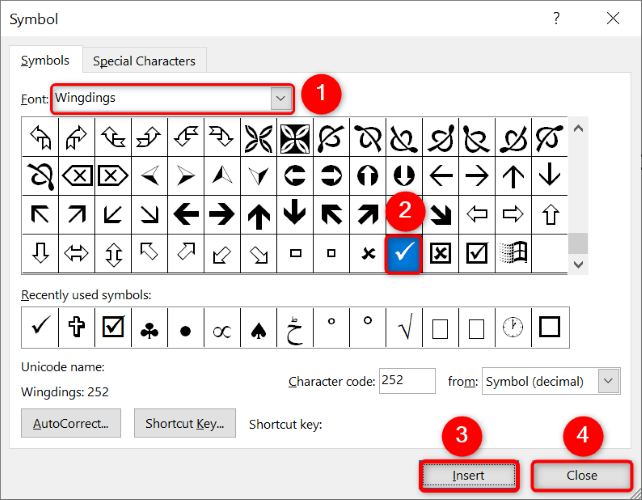Open the 'from' Symbol (decimal) dropdown
The image size is (642, 500).
click(x=608, y=381)
